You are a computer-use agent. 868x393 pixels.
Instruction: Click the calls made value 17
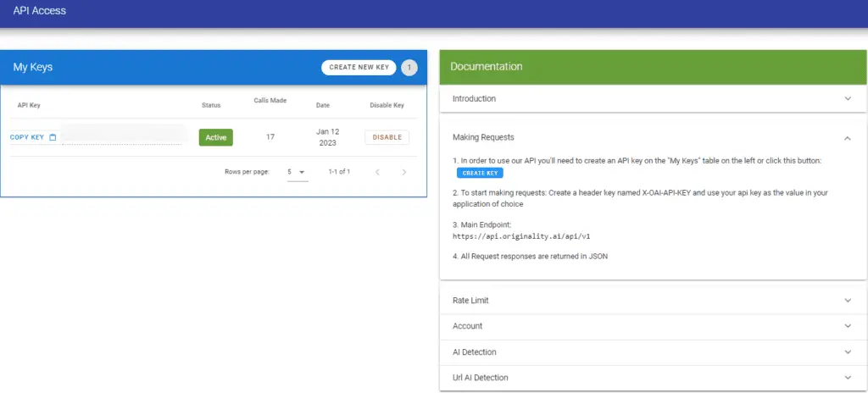270,137
